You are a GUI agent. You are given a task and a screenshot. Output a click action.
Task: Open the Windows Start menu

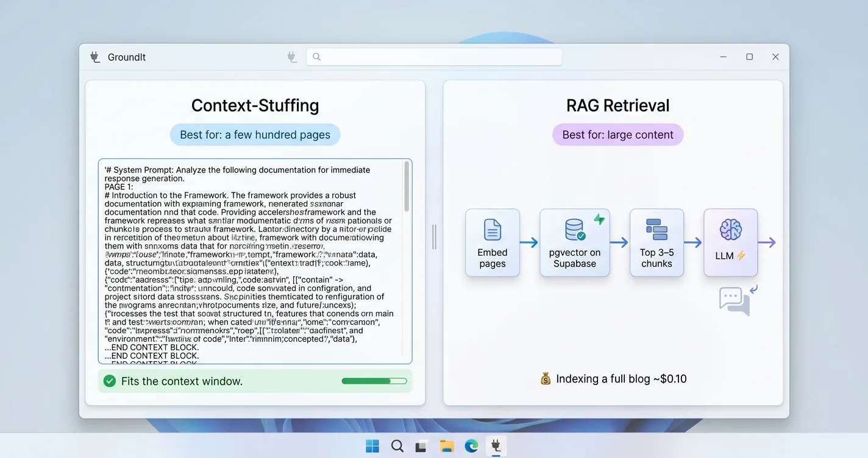coord(372,446)
